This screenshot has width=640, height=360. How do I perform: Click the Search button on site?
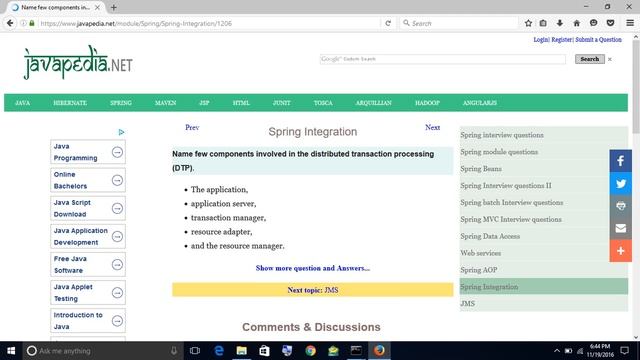(590, 59)
